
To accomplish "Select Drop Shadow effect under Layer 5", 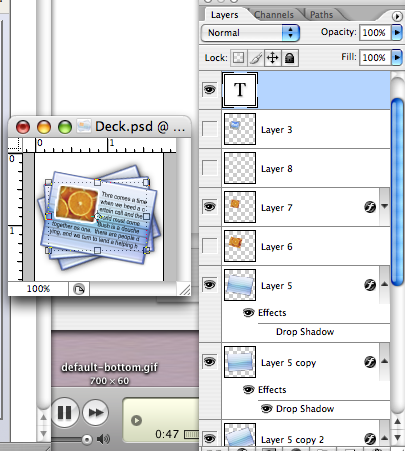I will 305,332.
